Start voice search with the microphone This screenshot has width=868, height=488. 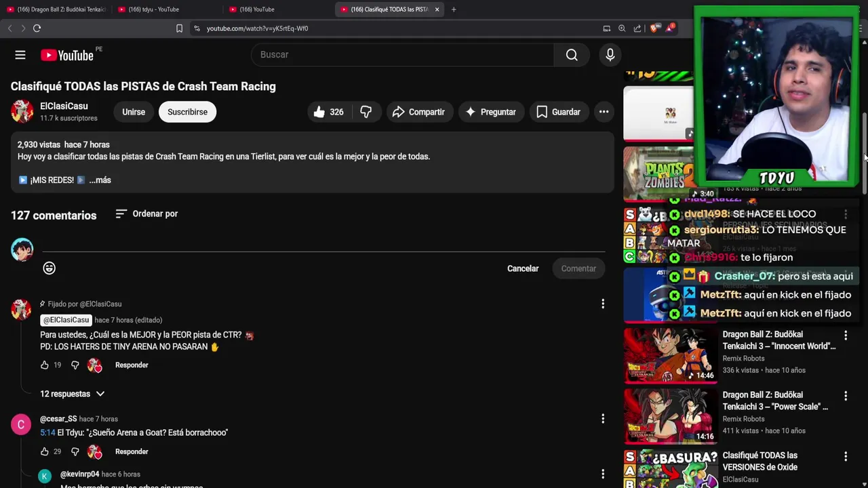610,55
